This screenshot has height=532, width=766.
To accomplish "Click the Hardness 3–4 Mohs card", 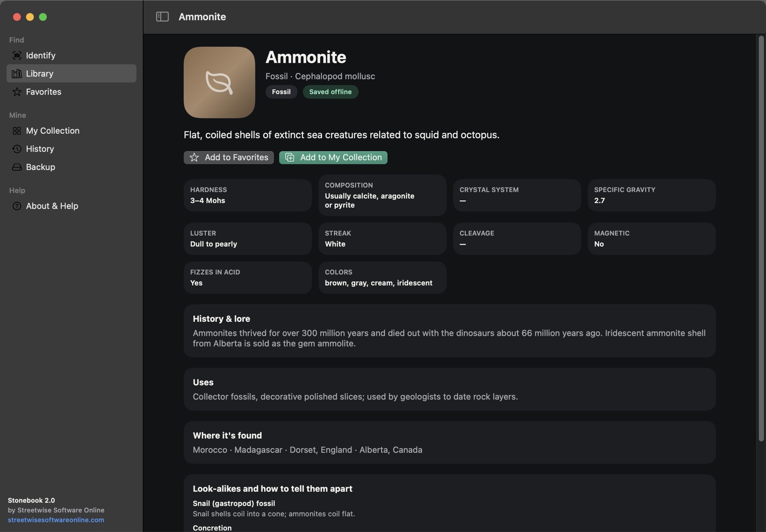I will pos(248,195).
